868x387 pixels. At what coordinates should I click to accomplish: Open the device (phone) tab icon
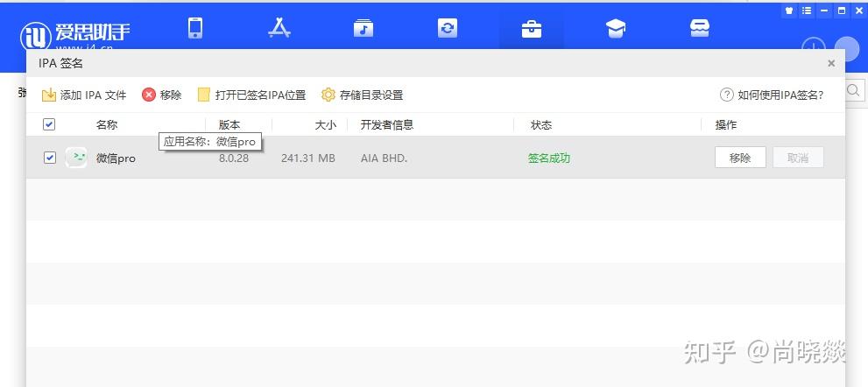[x=194, y=28]
